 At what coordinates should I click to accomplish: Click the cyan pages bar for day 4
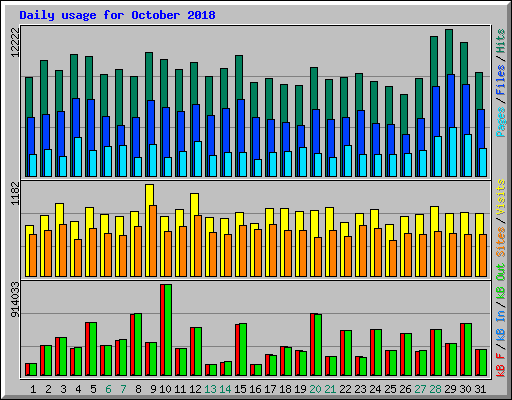click(x=78, y=157)
